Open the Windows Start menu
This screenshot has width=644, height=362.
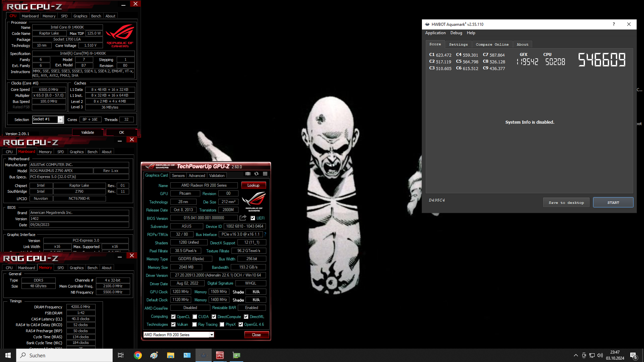(x=8, y=355)
